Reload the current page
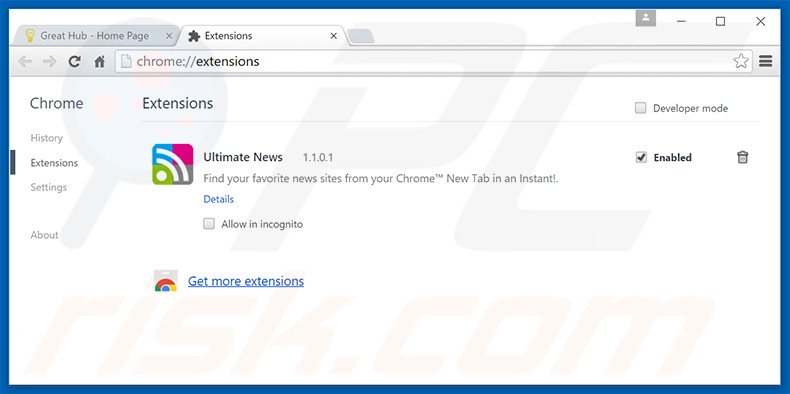The height and width of the screenshot is (394, 790). [75, 61]
